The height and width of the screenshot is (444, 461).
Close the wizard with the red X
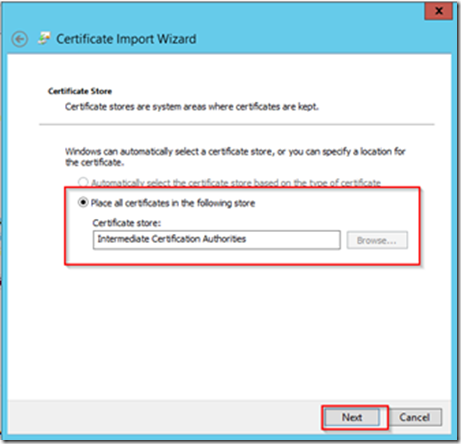click(439, 11)
